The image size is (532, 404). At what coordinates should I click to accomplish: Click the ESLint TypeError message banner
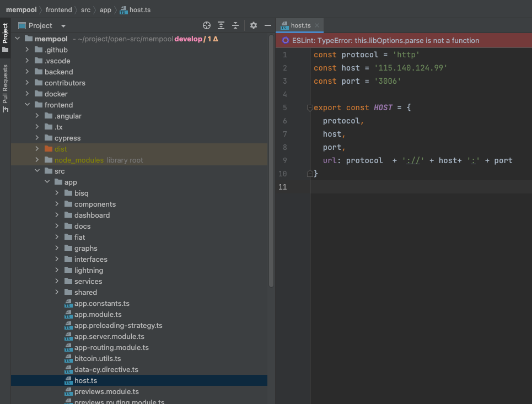tap(404, 40)
